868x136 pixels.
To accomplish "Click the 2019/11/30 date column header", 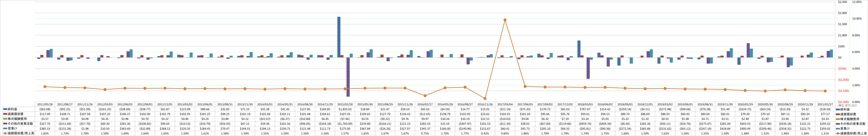I will coord(725,104).
